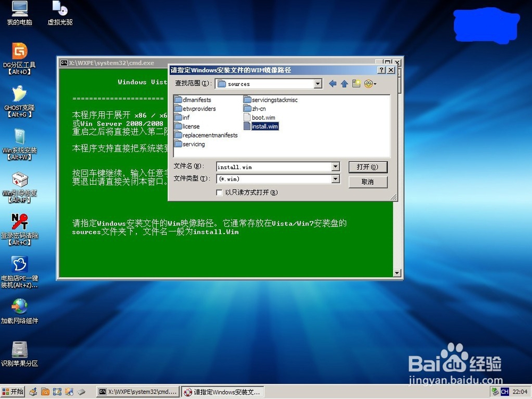The image size is (532, 399).
Task: Open the Win系统安装 desktop icon
Action: (x=19, y=144)
